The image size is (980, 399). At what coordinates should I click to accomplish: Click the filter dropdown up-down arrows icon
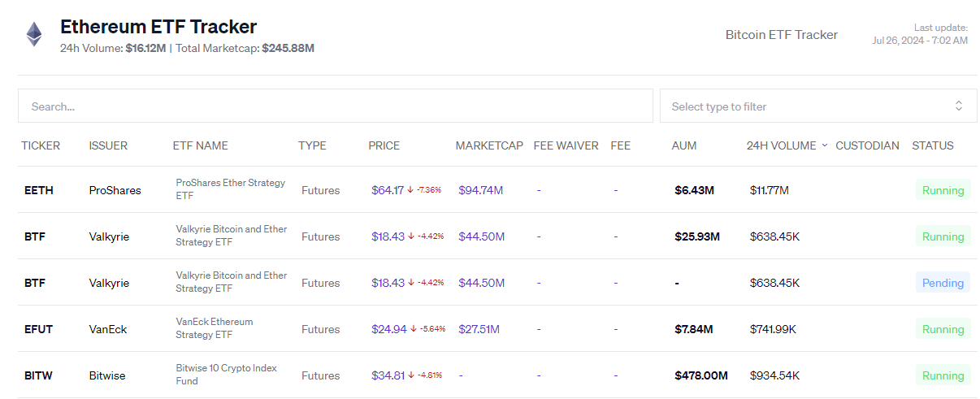(x=959, y=106)
